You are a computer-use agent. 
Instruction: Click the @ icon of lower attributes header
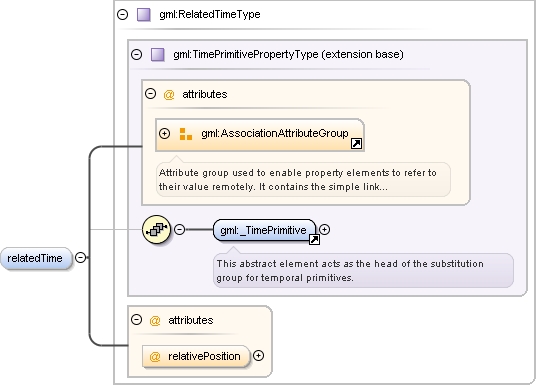click(155, 321)
